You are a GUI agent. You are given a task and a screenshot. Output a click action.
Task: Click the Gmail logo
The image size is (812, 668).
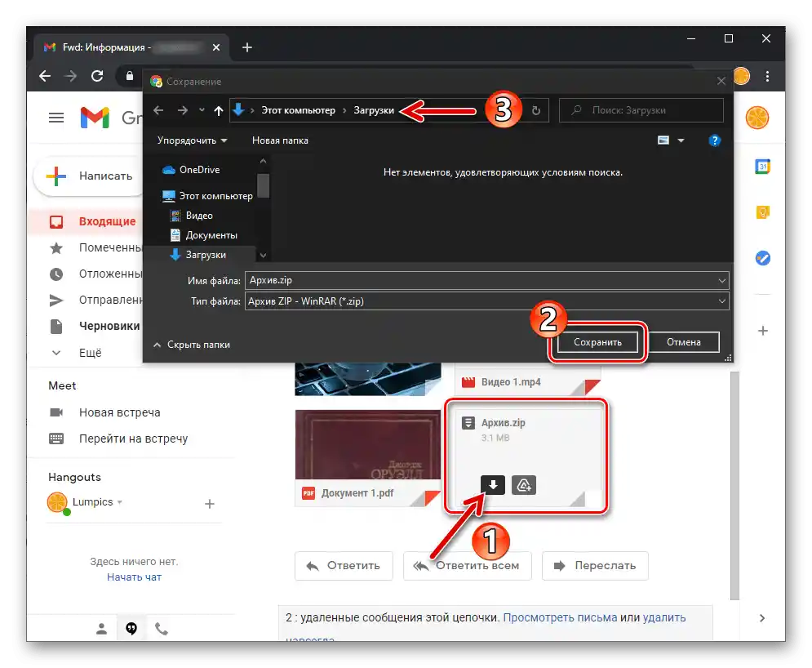95,118
